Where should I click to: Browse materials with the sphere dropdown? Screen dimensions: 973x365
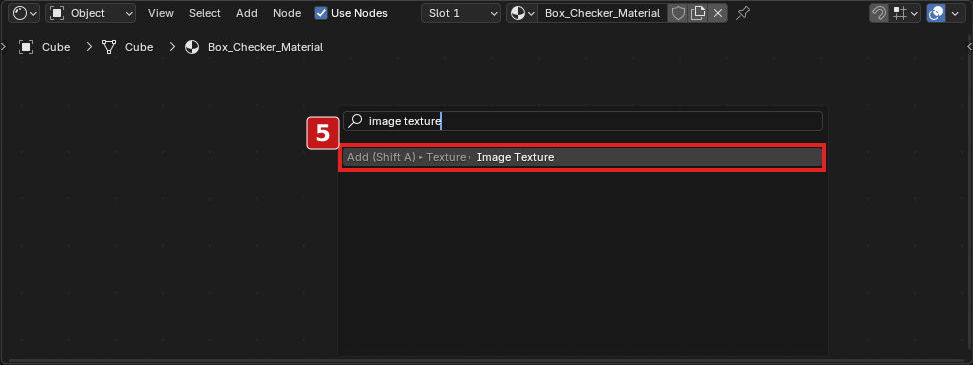click(522, 13)
